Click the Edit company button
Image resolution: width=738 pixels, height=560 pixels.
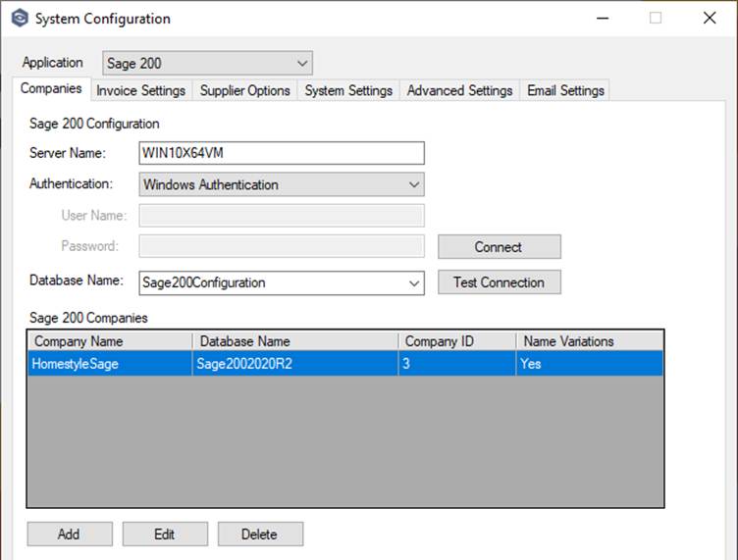click(x=165, y=535)
